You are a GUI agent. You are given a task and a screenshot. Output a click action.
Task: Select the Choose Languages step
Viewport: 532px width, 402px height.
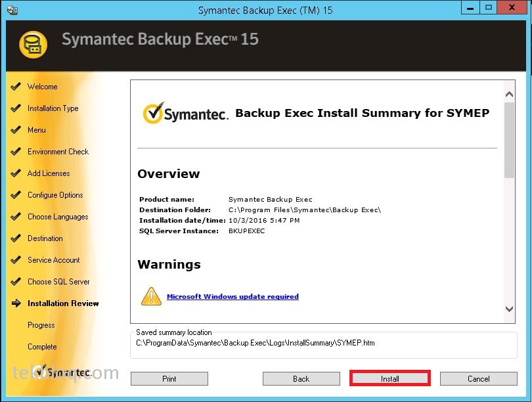[x=58, y=217]
